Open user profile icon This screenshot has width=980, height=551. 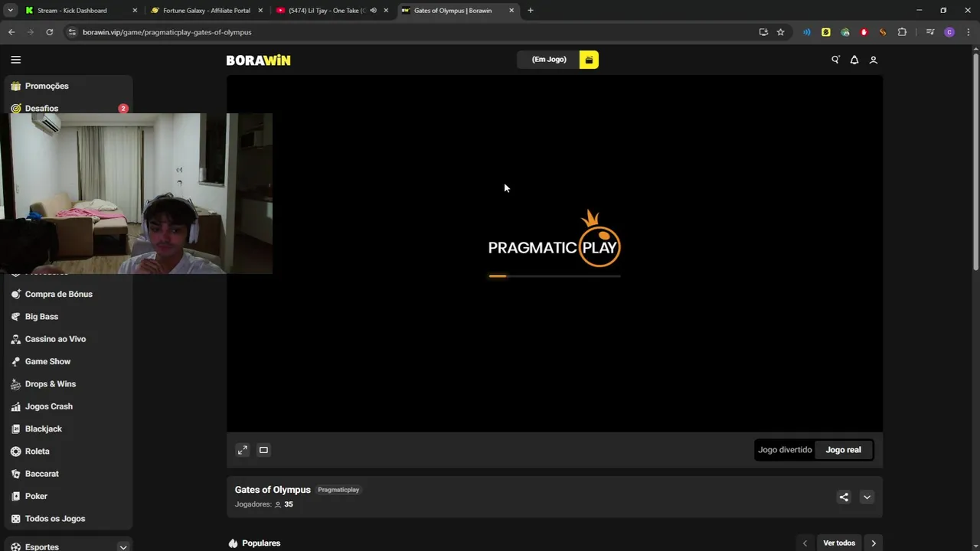click(873, 60)
